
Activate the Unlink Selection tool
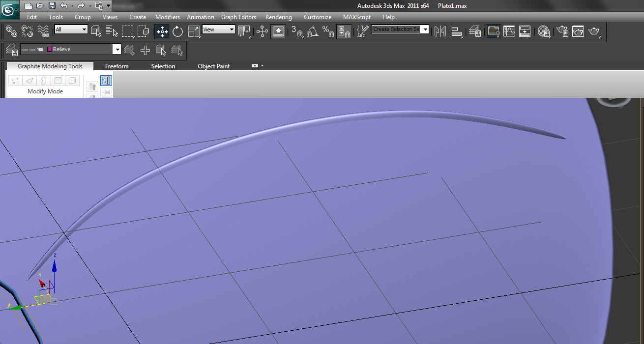pyautogui.click(x=28, y=31)
